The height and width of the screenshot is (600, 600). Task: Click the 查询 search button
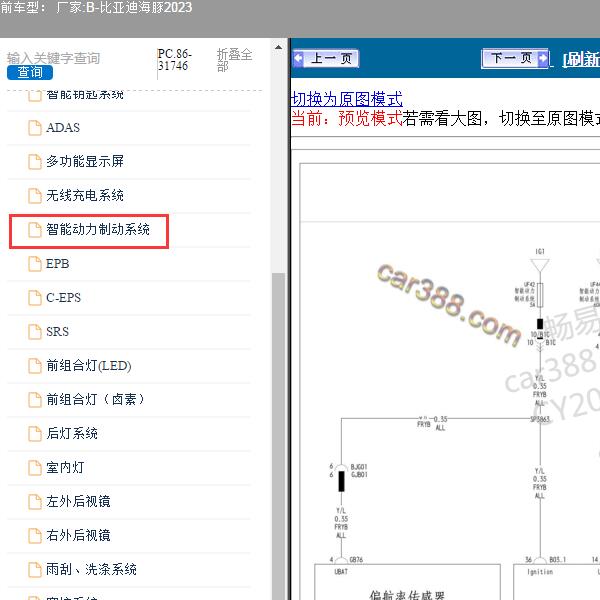30,72
